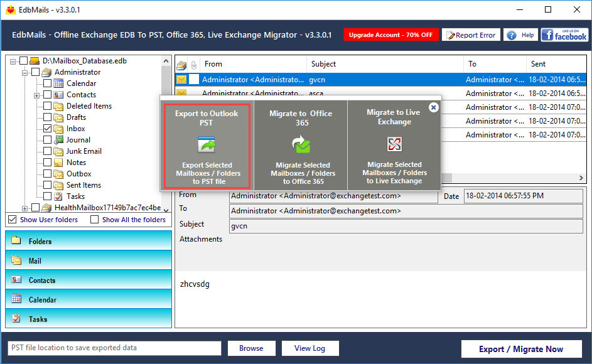Check the Administrator mailbox checkbox

pos(35,72)
